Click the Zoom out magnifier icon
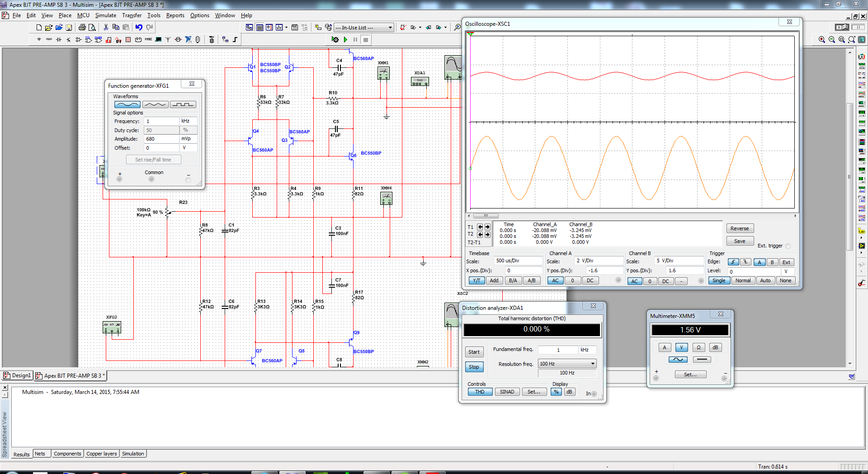The height and width of the screenshot is (474, 868). [831, 40]
